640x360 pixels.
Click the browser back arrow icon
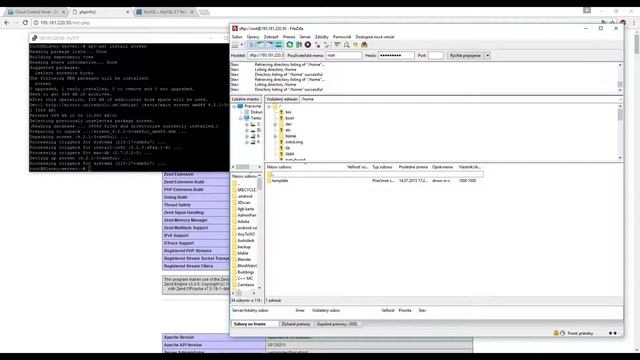click(7, 23)
